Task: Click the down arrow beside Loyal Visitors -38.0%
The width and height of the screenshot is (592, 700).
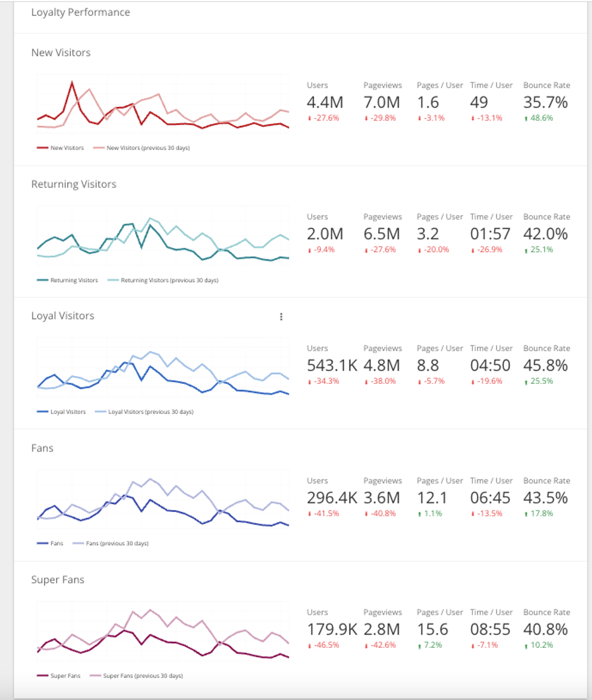Action: 366,381
